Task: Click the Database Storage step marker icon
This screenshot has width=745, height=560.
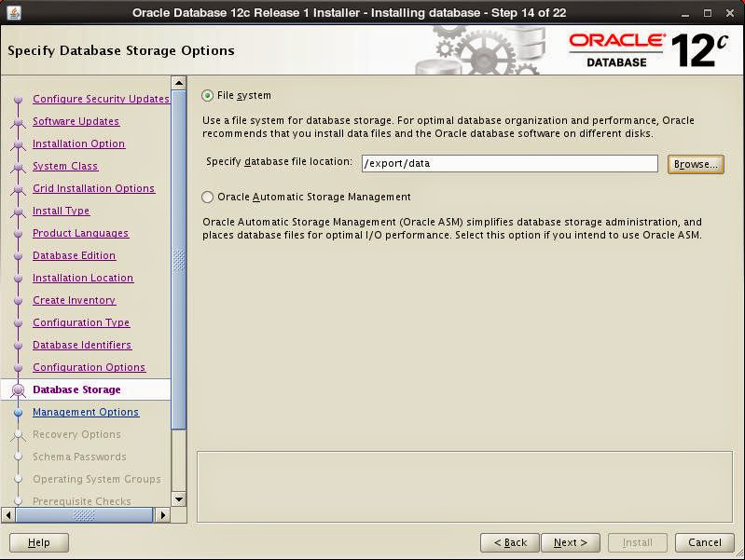Action: [18, 390]
